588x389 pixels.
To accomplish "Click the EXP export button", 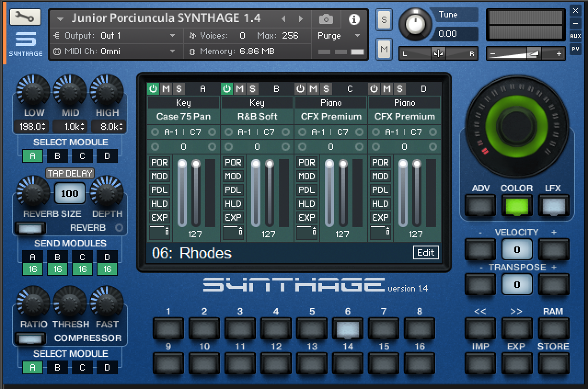I will (517, 364).
